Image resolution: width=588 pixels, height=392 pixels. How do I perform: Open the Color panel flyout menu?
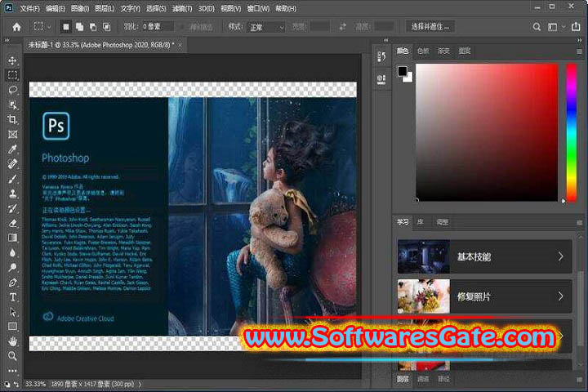click(580, 51)
